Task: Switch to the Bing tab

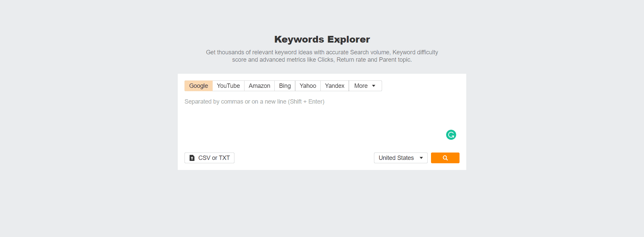Action: click(x=285, y=86)
